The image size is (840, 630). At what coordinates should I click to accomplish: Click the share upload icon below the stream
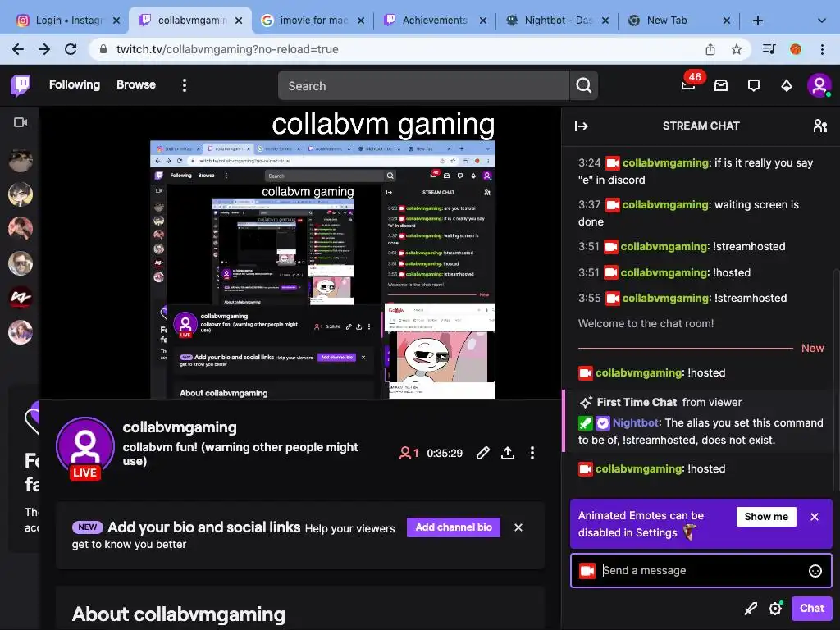click(507, 453)
